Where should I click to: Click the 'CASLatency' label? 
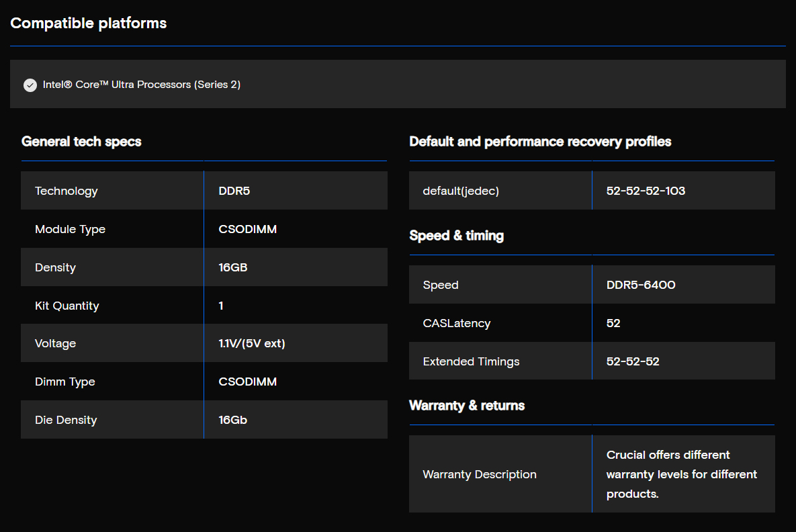click(456, 323)
